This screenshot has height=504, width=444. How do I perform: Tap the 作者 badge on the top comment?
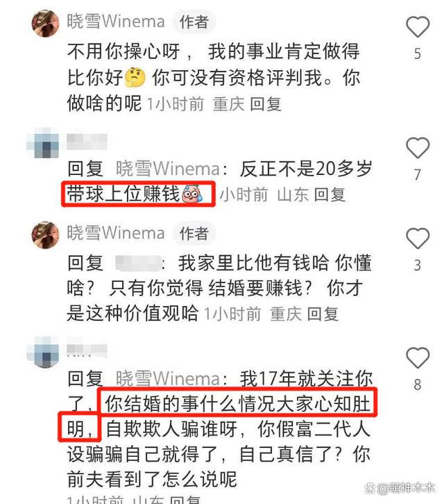point(194,22)
